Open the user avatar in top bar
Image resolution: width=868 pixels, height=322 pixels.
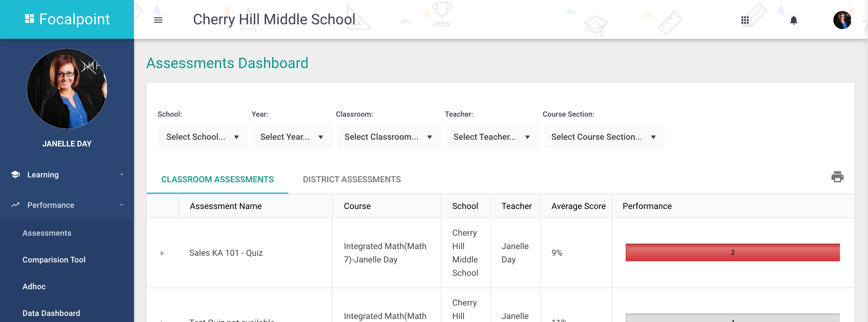coord(842,20)
